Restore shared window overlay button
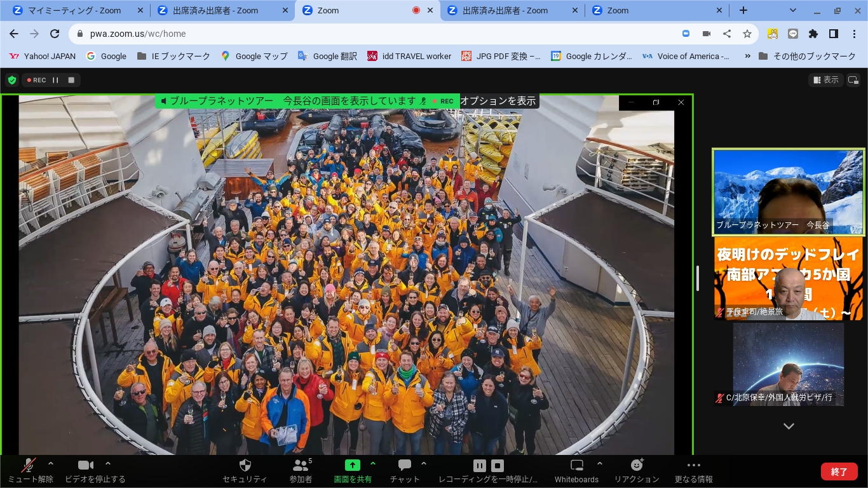Viewport: 868px width, 488px height. click(x=656, y=102)
